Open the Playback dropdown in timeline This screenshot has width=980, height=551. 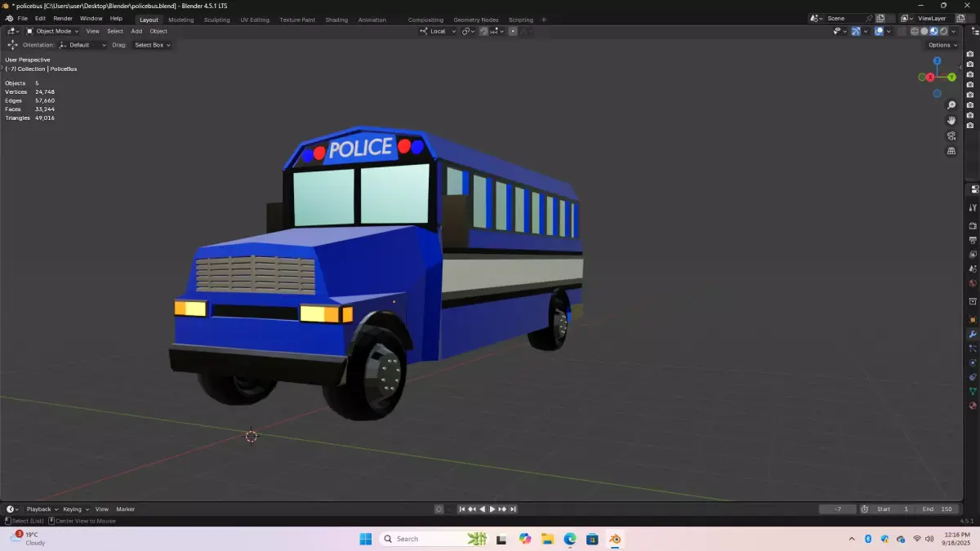coord(42,509)
